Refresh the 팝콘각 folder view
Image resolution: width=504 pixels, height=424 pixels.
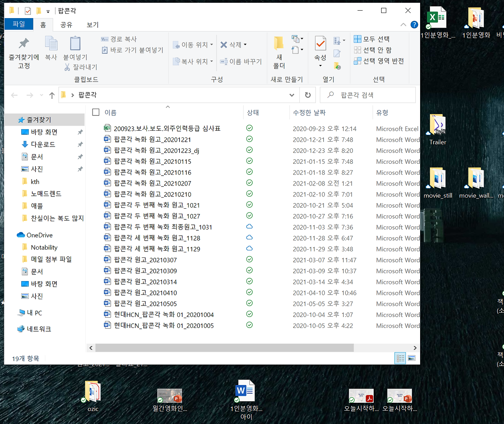308,95
